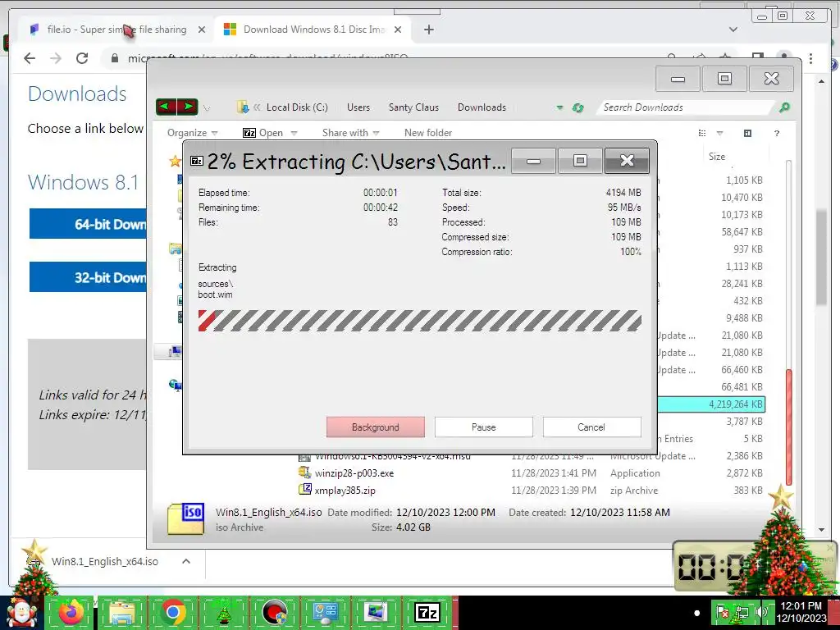Open Santa Start button
Viewport: 840px width, 630px height.
[21, 613]
